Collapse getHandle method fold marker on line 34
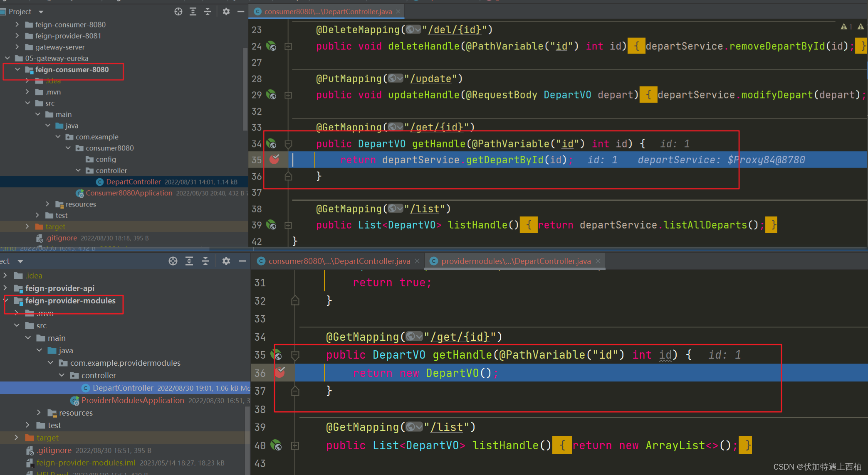868x475 pixels. [288, 144]
